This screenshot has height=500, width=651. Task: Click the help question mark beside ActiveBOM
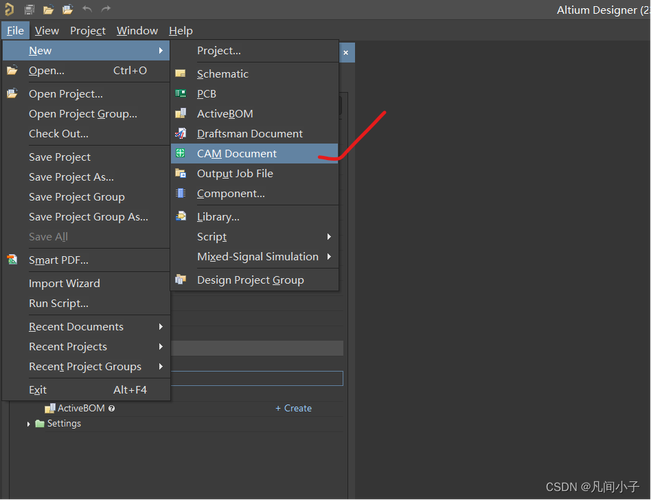[x=111, y=409]
